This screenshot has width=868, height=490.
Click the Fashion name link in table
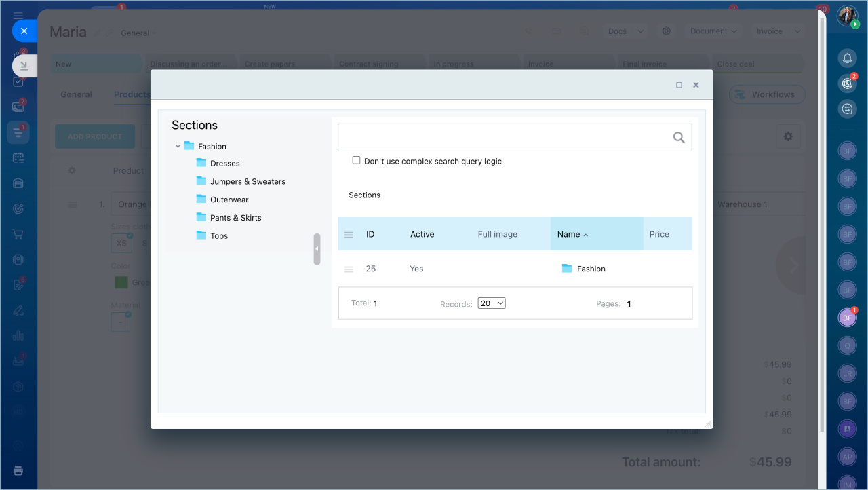591,269
